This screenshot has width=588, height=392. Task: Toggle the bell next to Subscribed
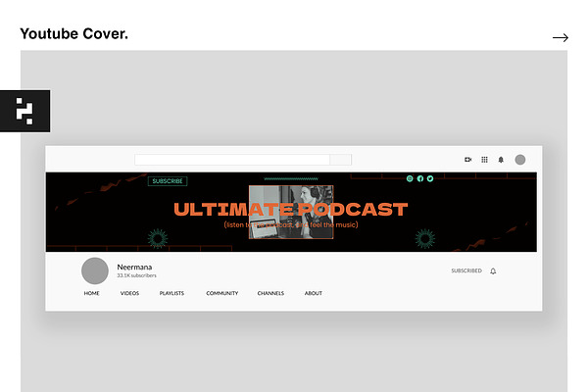493,270
